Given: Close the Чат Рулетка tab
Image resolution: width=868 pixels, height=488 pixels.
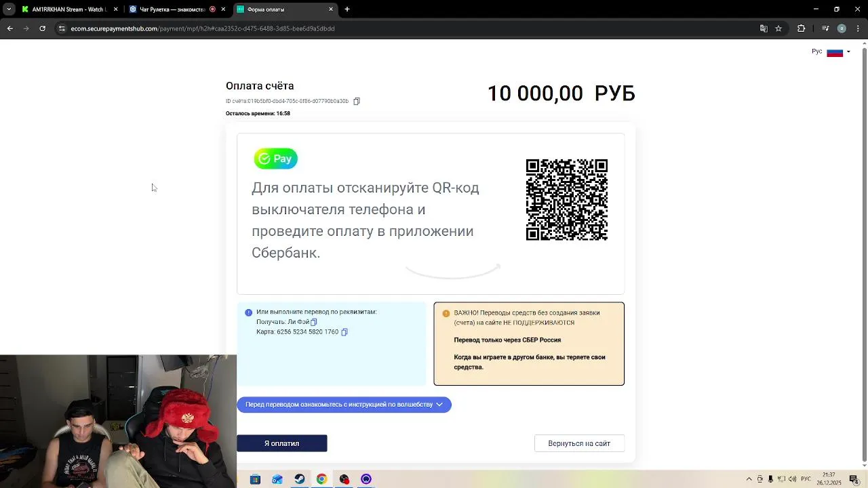Looking at the screenshot, I should click(223, 9).
